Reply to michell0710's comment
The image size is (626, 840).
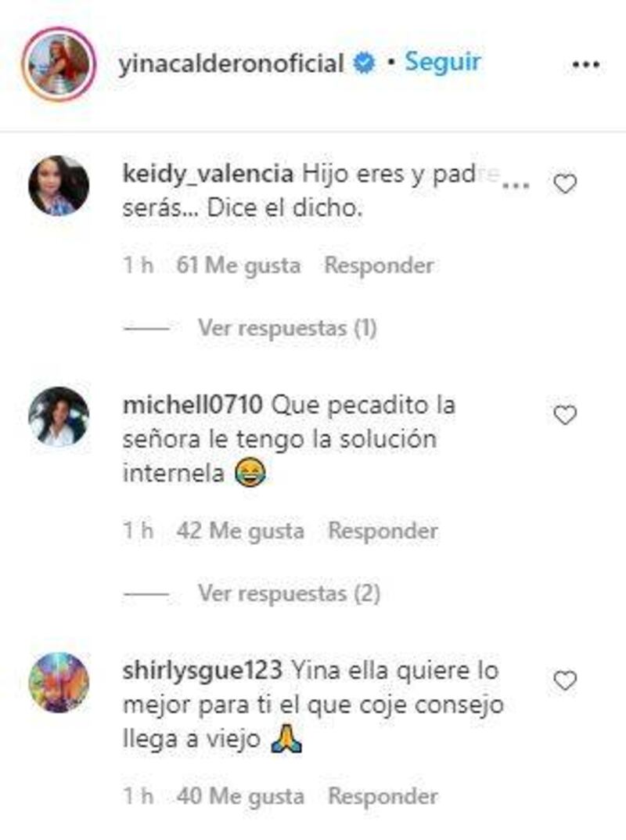[x=383, y=531]
